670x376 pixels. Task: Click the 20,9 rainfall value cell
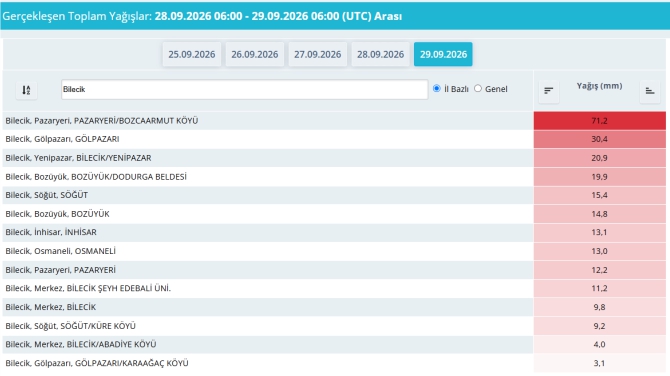click(599, 158)
